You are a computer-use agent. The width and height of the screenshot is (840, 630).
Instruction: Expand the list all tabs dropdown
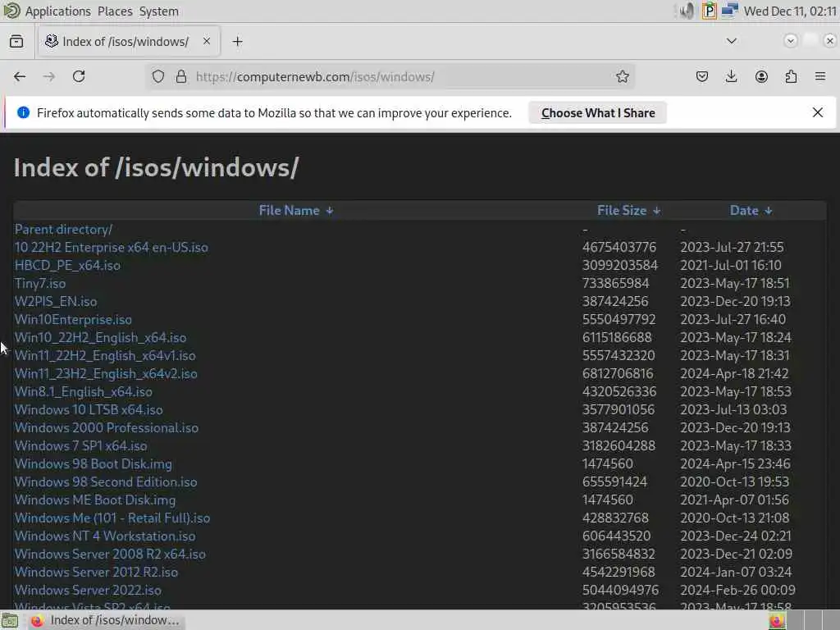coord(731,41)
